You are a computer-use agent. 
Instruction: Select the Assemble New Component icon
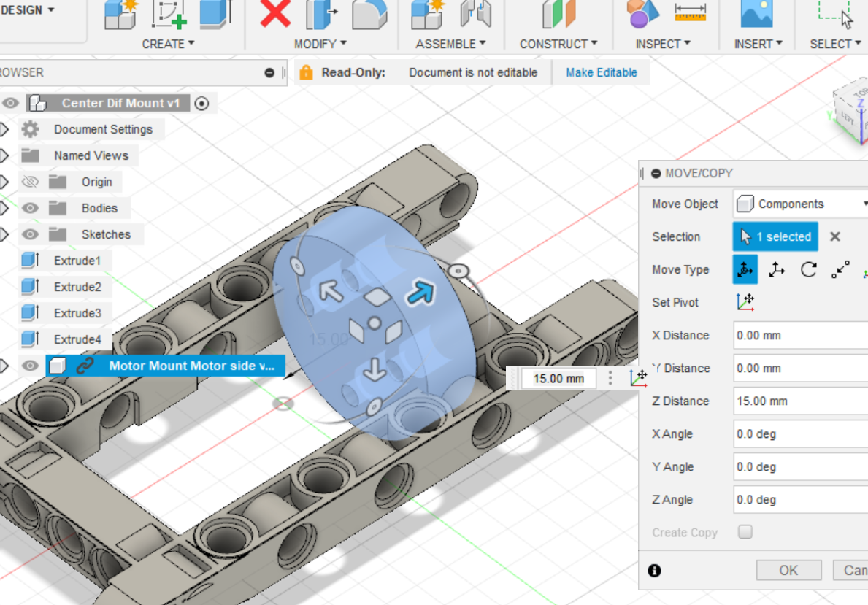[428, 14]
